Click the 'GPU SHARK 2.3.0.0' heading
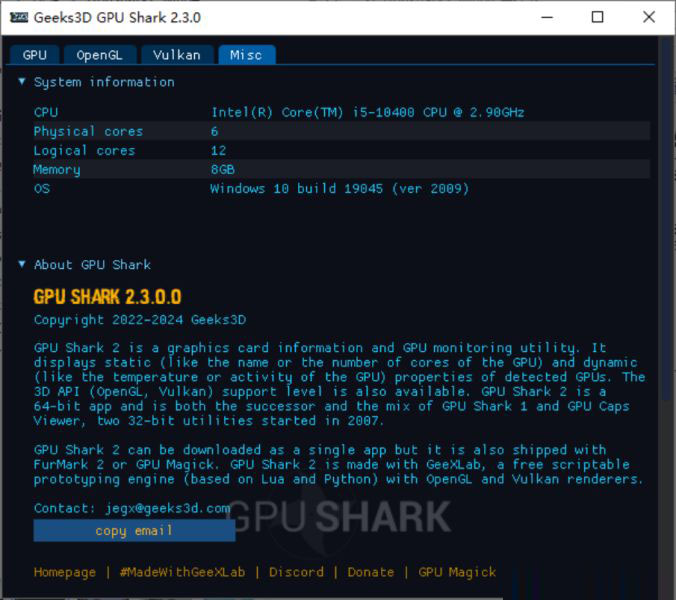 click(x=107, y=297)
